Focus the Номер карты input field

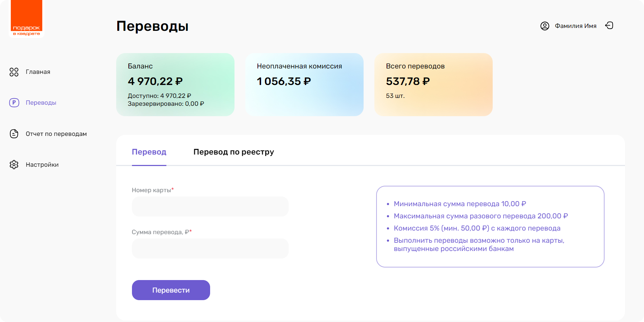(x=210, y=207)
